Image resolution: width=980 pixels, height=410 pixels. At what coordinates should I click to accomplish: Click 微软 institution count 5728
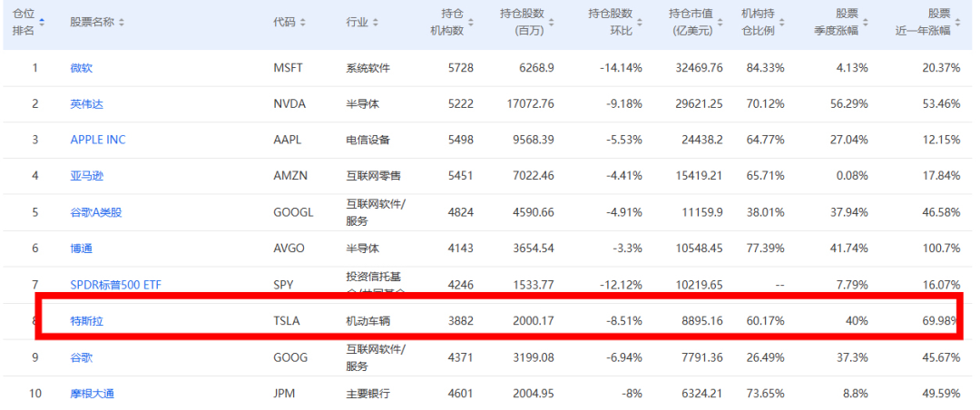pyautogui.click(x=461, y=68)
